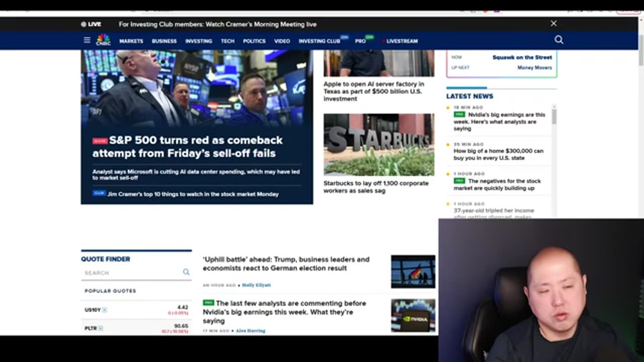Open S&P 500 turns red headline
The width and height of the screenshot is (644, 362).
188,146
